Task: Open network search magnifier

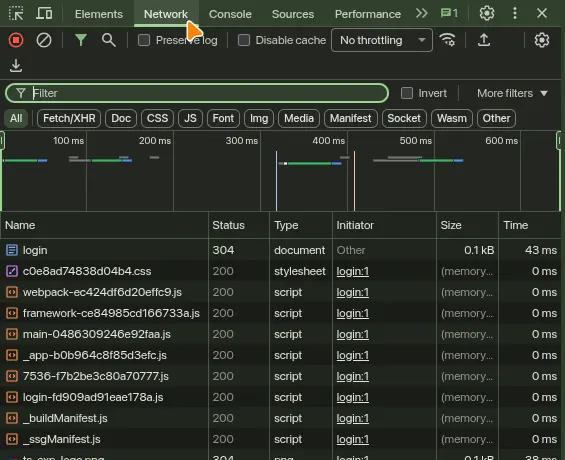Action: (x=108, y=40)
